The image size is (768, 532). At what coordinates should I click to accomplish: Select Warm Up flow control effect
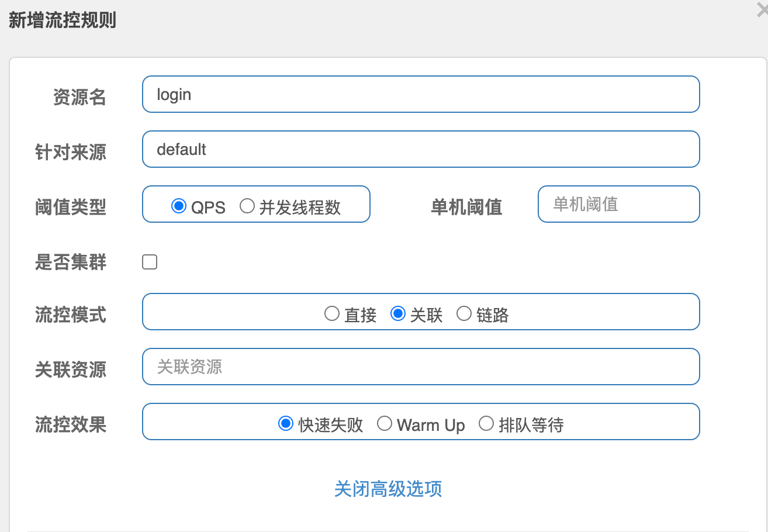385,423
